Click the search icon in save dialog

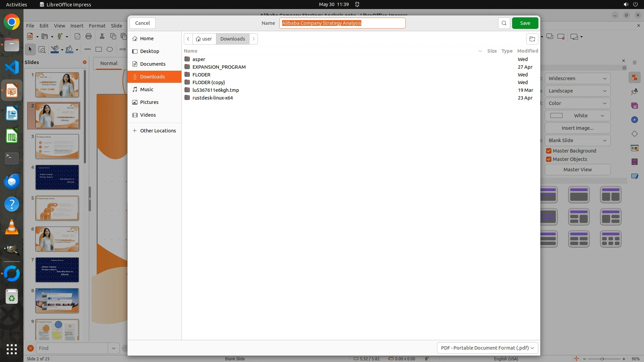click(x=504, y=23)
